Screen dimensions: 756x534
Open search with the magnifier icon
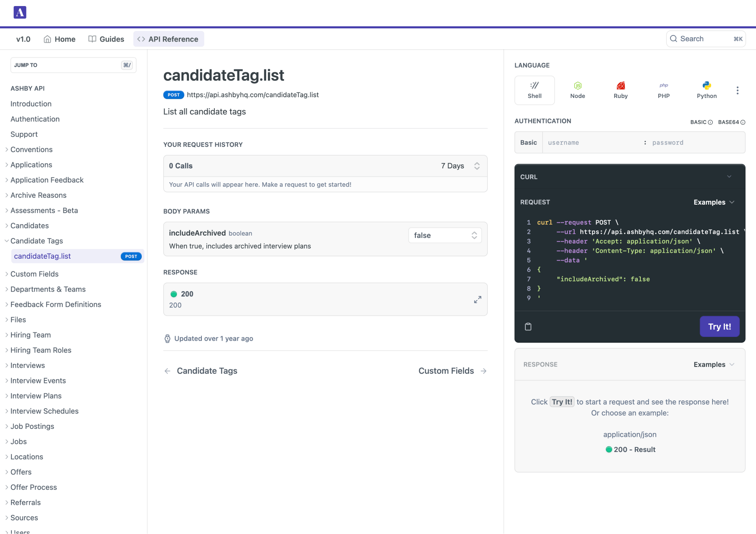pyautogui.click(x=673, y=39)
